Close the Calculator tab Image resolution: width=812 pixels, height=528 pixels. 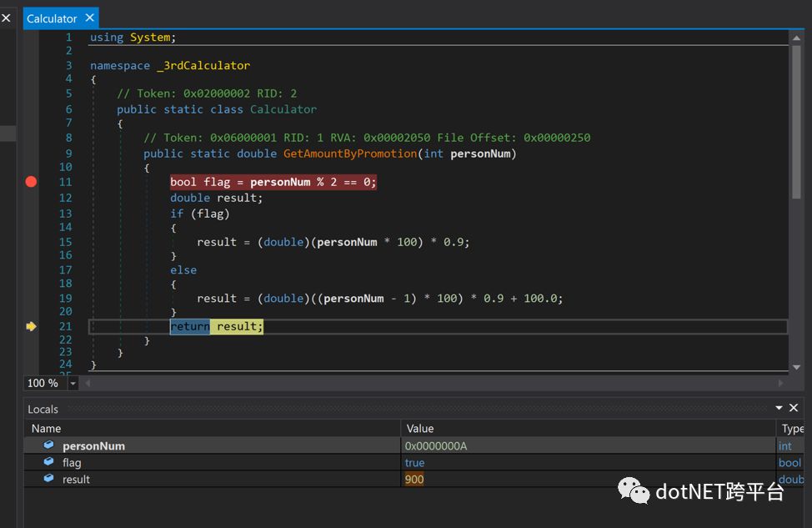[x=89, y=18]
